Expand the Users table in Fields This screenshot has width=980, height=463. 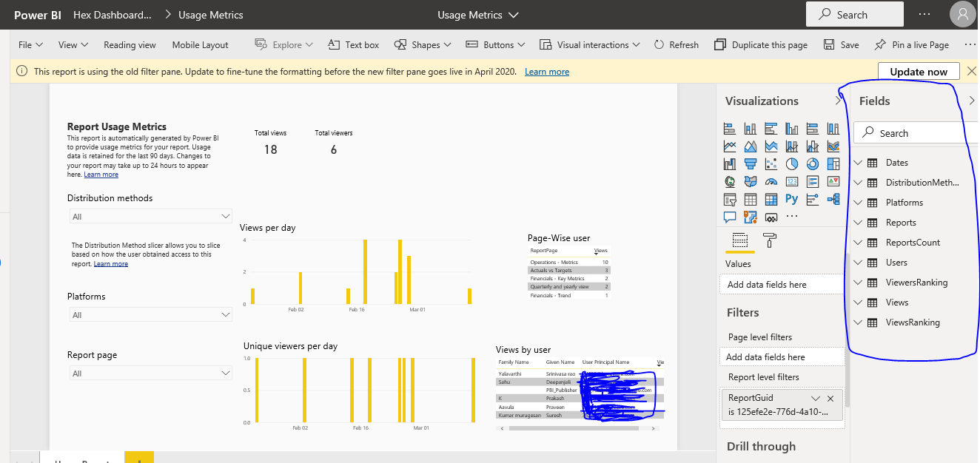tap(858, 263)
